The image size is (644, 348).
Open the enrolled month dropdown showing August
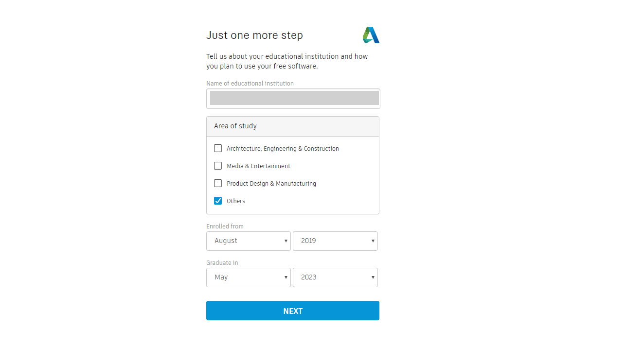click(249, 241)
